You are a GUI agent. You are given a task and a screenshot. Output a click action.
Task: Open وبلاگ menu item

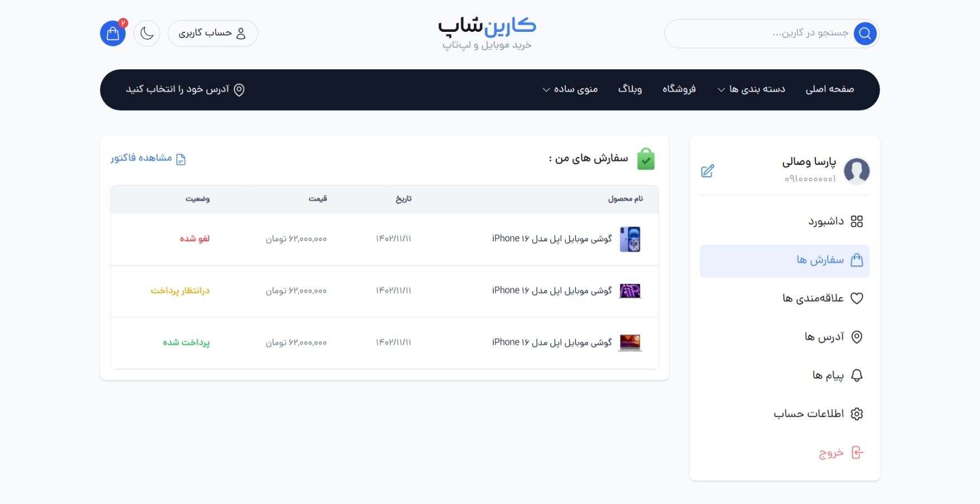630,89
